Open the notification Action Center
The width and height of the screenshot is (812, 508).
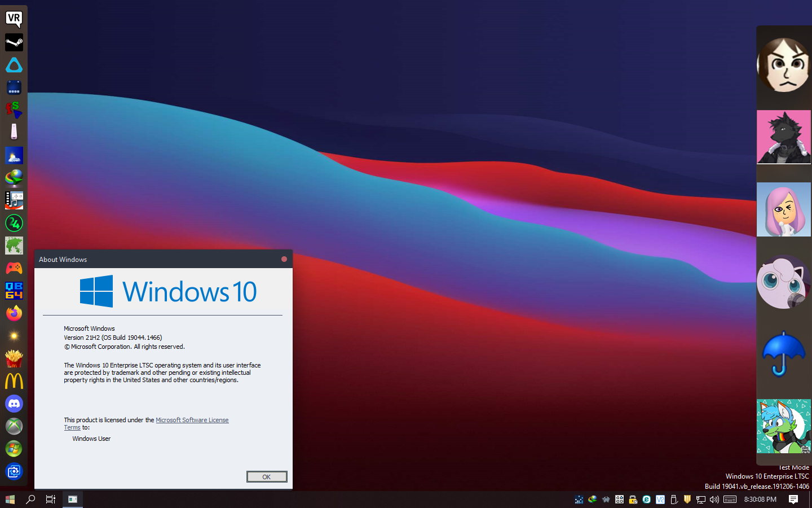coord(793,499)
